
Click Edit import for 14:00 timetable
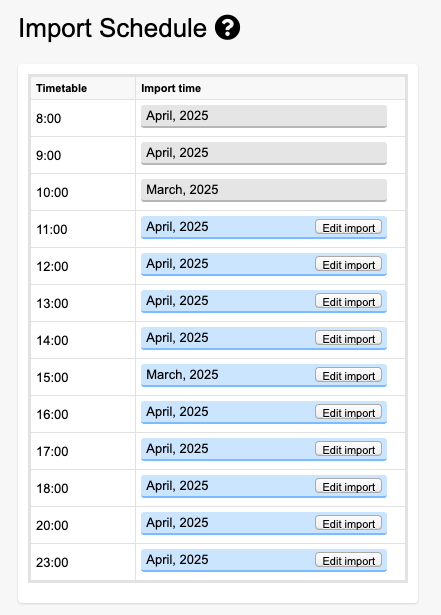348,338
